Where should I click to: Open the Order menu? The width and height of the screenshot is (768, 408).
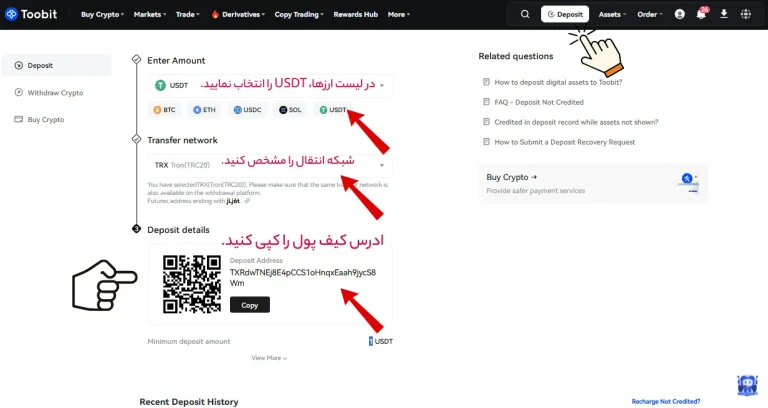click(649, 15)
